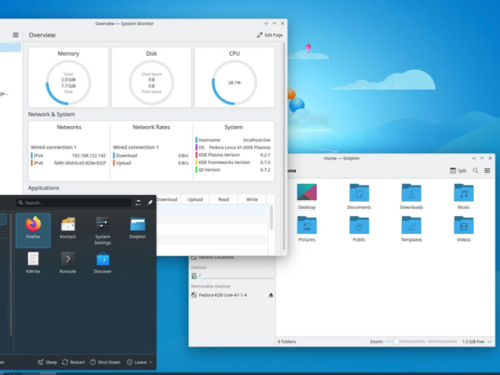
Task: Click the '8 folders' status text
Action: click(287, 342)
